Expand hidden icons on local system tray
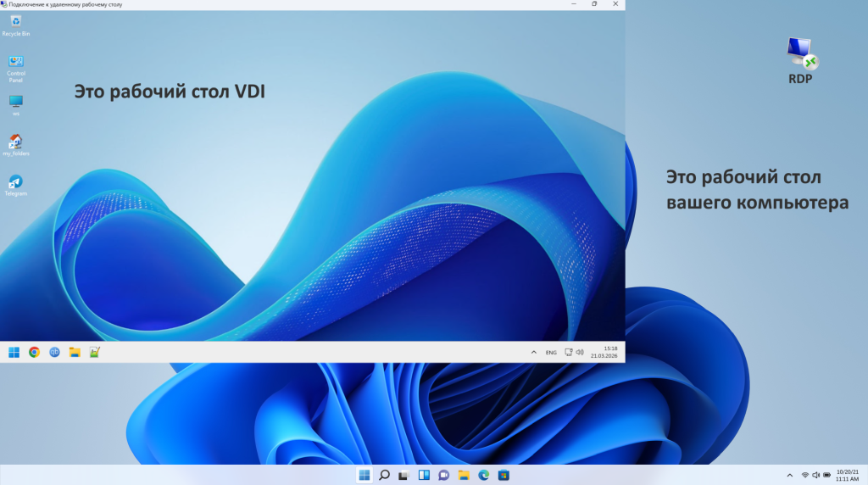 tap(790, 475)
